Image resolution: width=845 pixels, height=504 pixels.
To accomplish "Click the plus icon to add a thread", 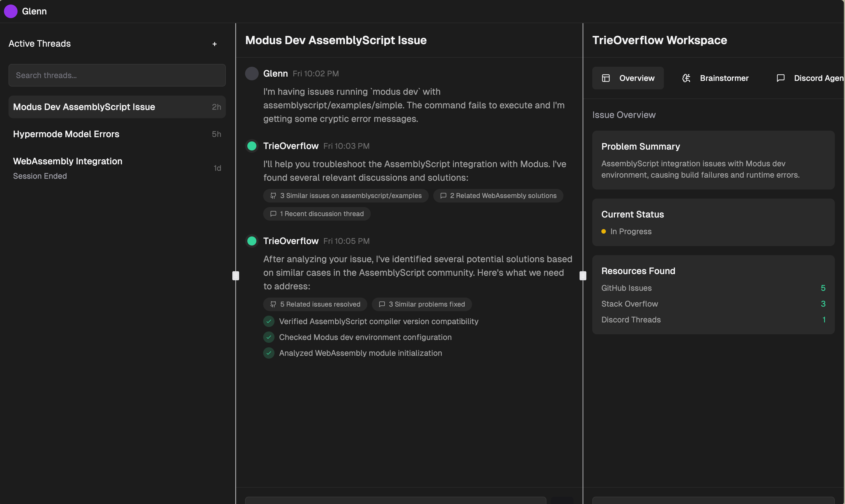I will click(215, 44).
